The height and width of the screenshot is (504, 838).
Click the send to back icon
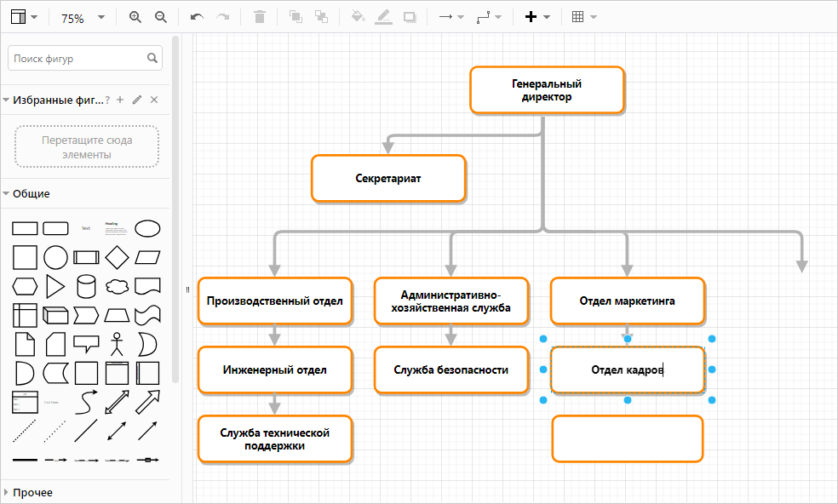click(x=321, y=17)
